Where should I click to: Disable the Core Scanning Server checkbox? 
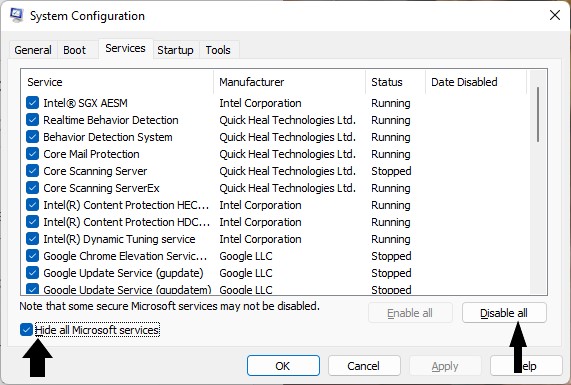[32, 171]
